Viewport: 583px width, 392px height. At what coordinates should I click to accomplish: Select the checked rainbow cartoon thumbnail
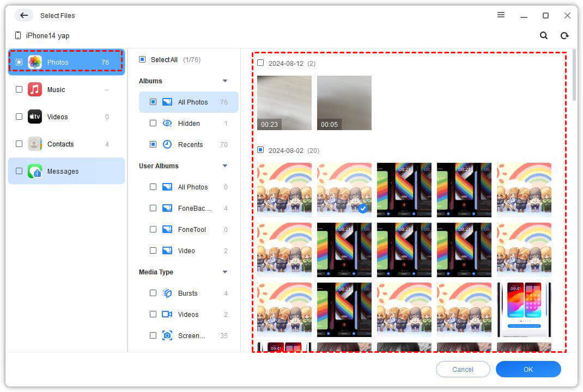(344, 190)
